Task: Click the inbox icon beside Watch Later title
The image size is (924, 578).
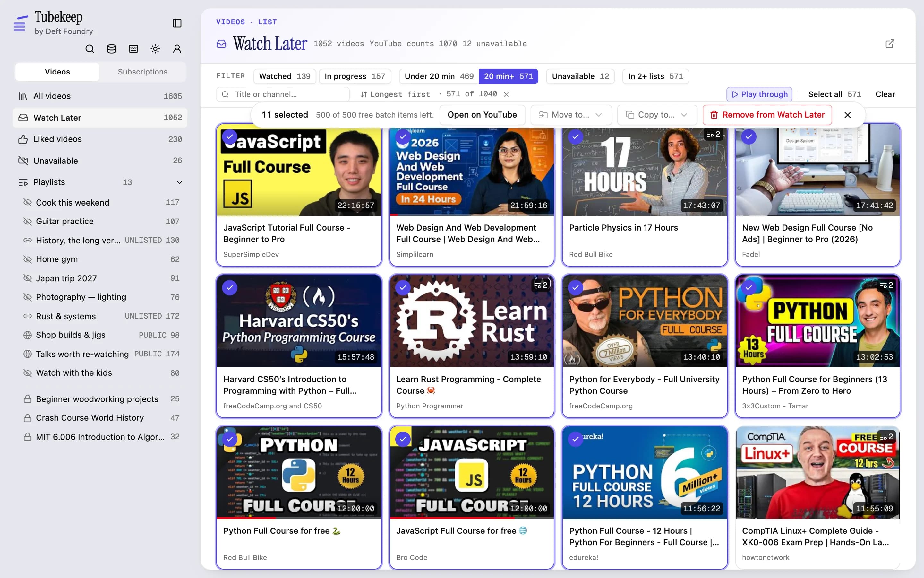Action: [221, 44]
